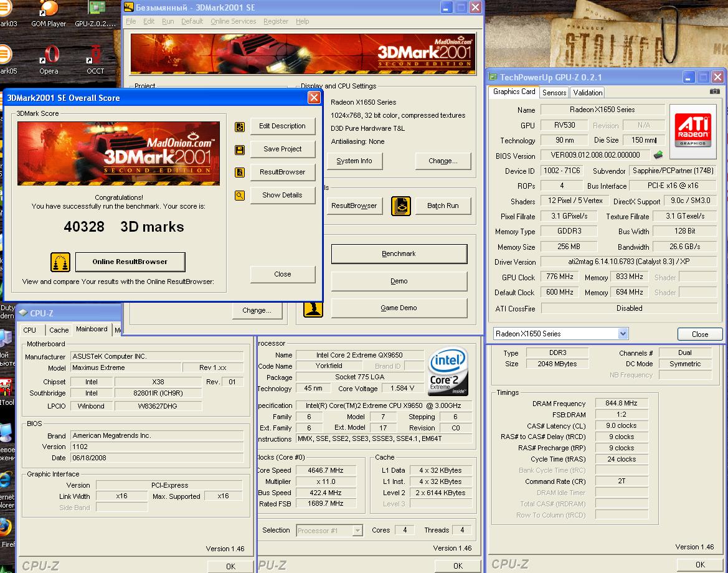The image size is (728, 573).
Task: Click the Batch Run button
Action: (x=443, y=206)
